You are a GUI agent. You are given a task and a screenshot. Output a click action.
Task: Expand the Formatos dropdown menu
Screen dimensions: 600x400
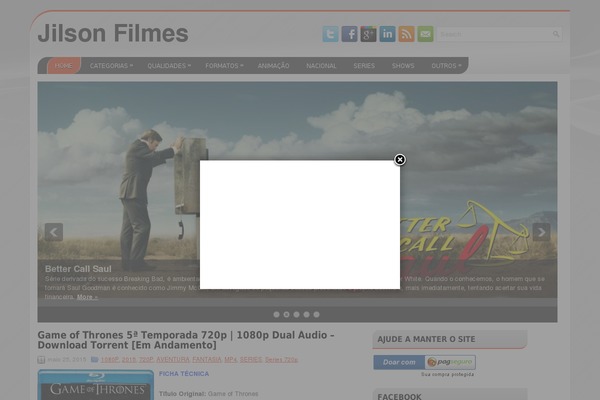[224, 65]
